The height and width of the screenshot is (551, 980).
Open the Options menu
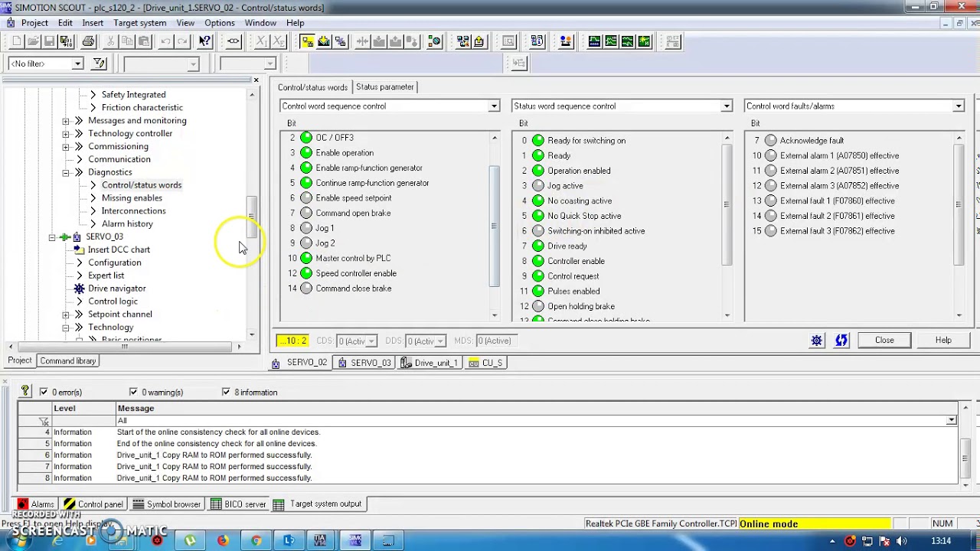pyautogui.click(x=220, y=23)
